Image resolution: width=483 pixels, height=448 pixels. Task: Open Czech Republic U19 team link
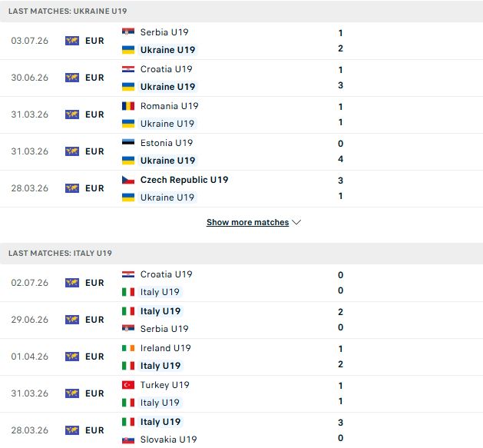(184, 180)
